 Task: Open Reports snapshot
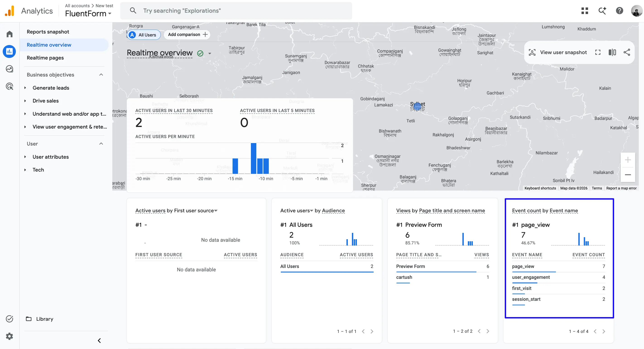coord(48,32)
